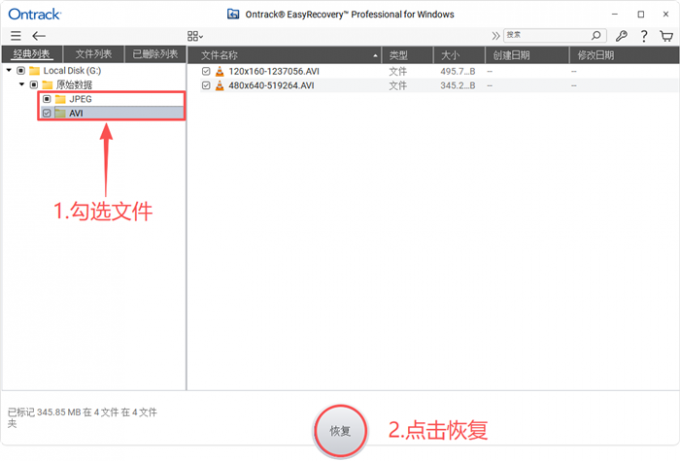680x461 pixels.
Task: Click the 已标记 345.85 MB status text
Action: pos(82,417)
